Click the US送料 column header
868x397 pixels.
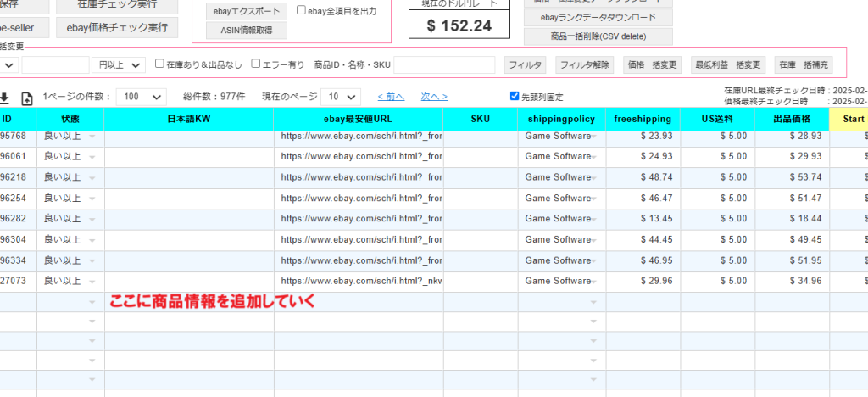(717, 119)
